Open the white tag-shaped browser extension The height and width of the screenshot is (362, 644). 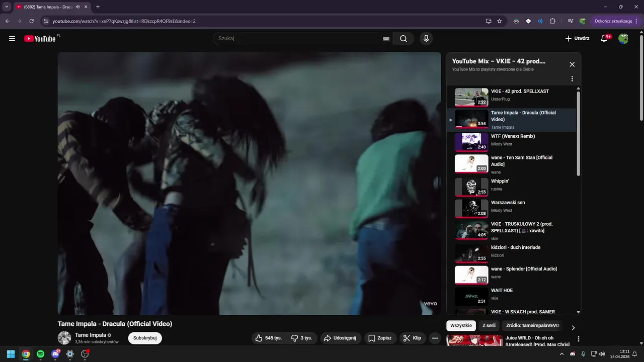(x=528, y=21)
